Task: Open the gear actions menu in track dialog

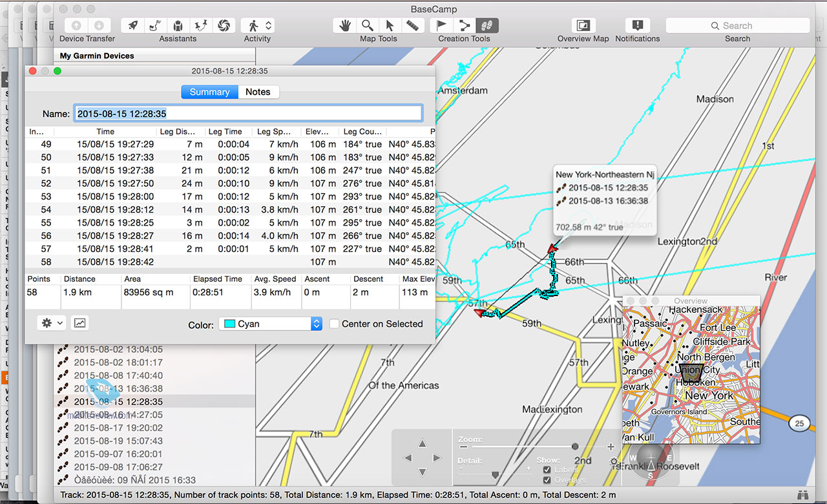Action: pos(51,322)
